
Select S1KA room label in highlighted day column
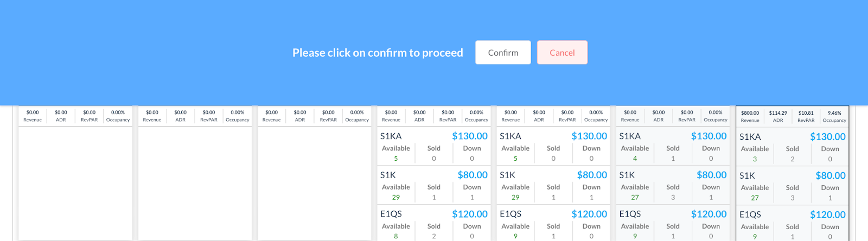click(x=750, y=136)
